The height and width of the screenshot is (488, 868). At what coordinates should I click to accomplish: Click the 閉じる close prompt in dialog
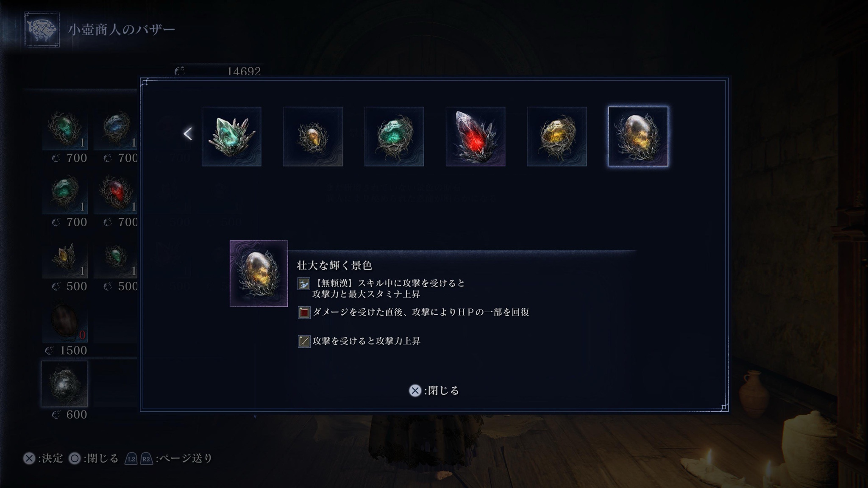click(434, 391)
